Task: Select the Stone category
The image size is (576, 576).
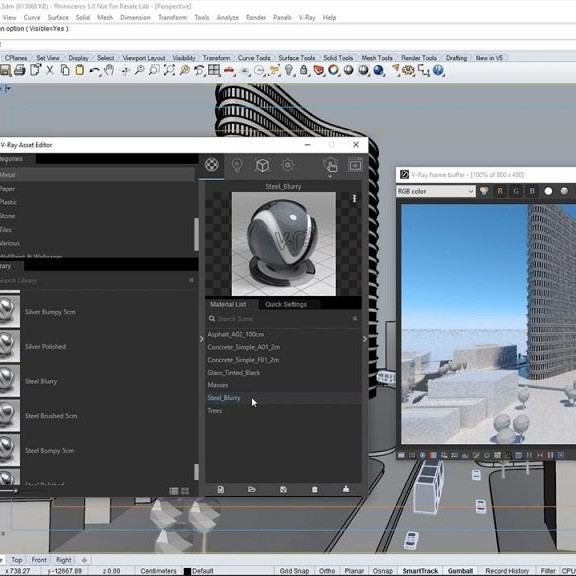Action: pos(7,216)
